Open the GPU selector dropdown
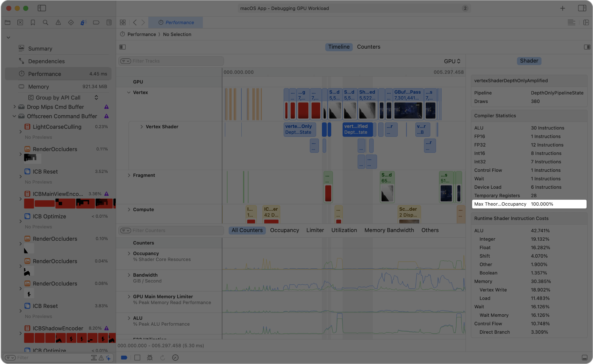The height and width of the screenshot is (364, 593). point(452,61)
